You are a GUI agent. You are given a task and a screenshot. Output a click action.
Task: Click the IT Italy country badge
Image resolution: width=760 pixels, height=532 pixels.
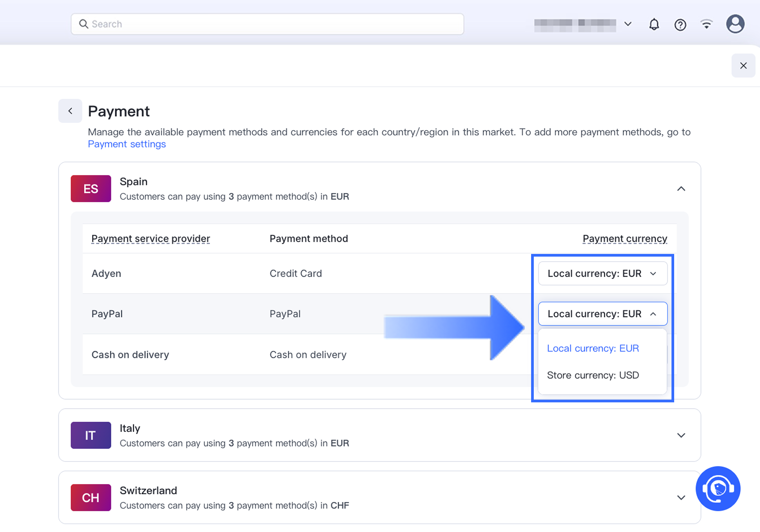pyautogui.click(x=91, y=435)
